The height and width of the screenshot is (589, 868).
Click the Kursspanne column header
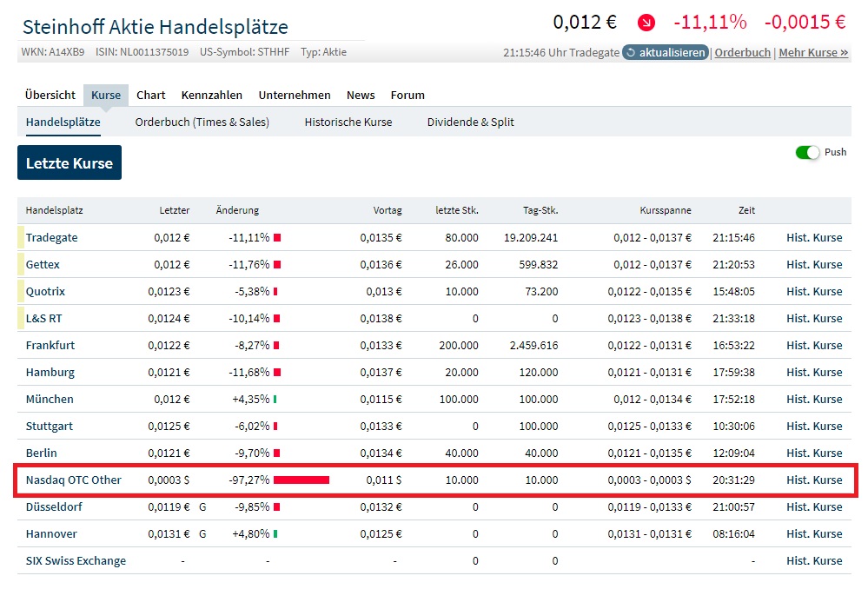pyautogui.click(x=666, y=210)
